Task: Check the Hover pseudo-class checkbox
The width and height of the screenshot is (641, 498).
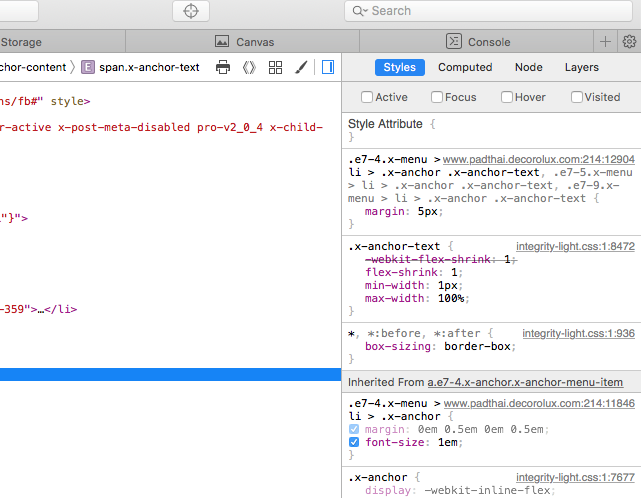Action: pyautogui.click(x=507, y=97)
